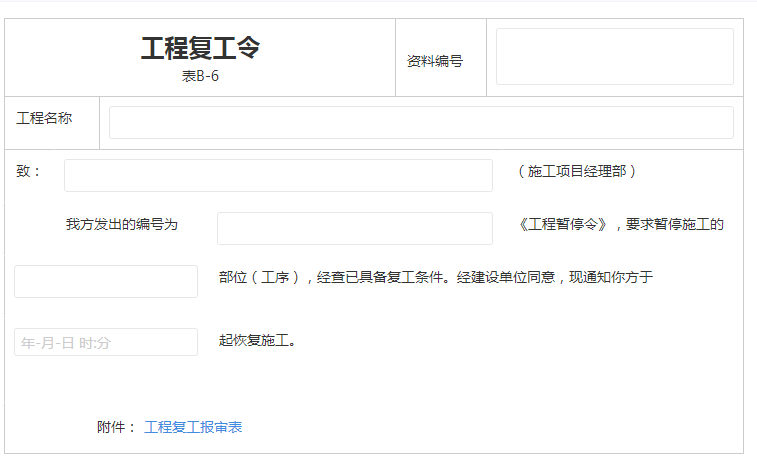Open the 工程复工报审表 attachment link
Image resolution: width=757 pixels, height=473 pixels.
click(x=193, y=427)
